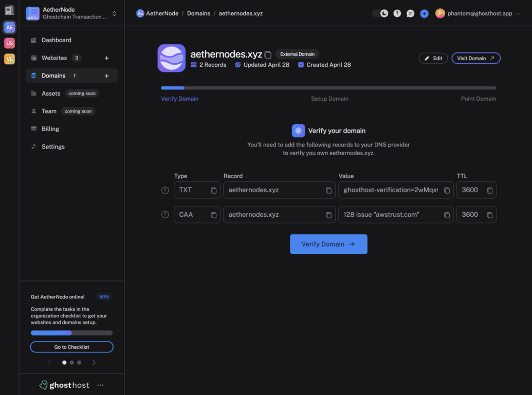
Task: Click the aethernodes.xyz domain logo
Action: (x=171, y=58)
